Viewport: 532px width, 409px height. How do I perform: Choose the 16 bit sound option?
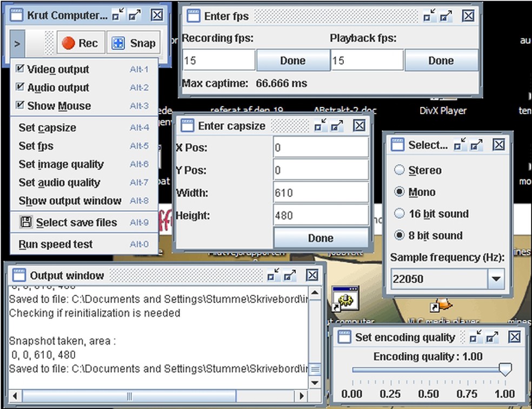tap(400, 213)
